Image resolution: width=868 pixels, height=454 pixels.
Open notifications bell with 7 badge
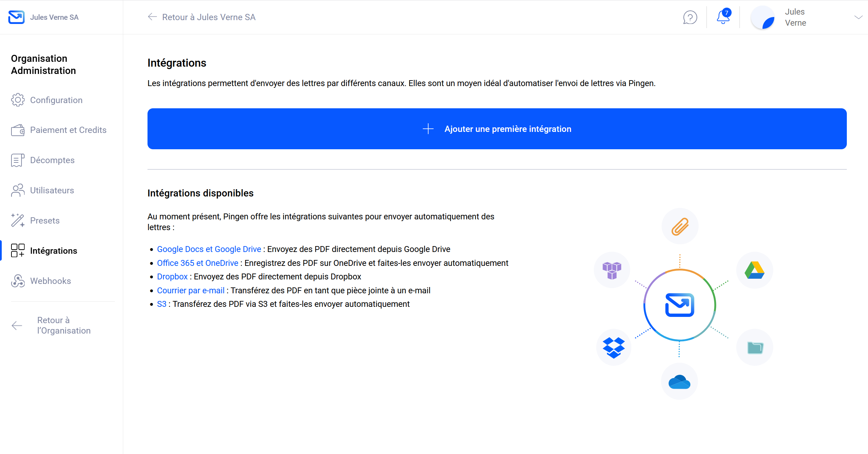coord(723,17)
